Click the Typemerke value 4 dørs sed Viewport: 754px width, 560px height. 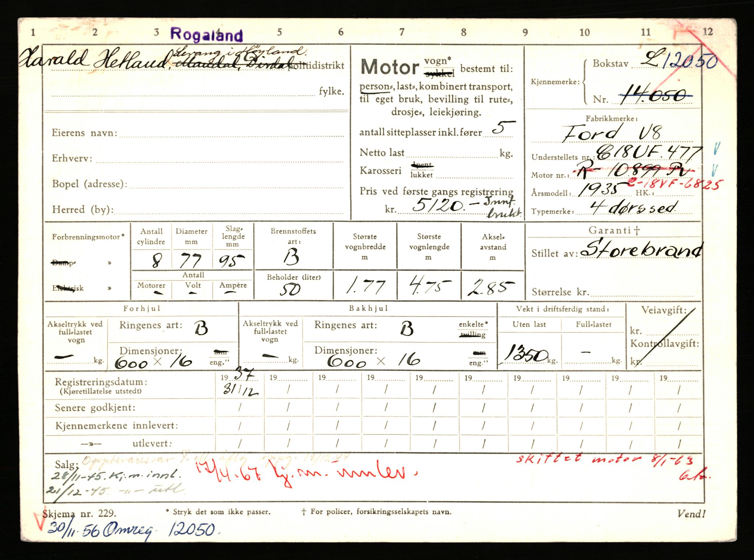633,208
